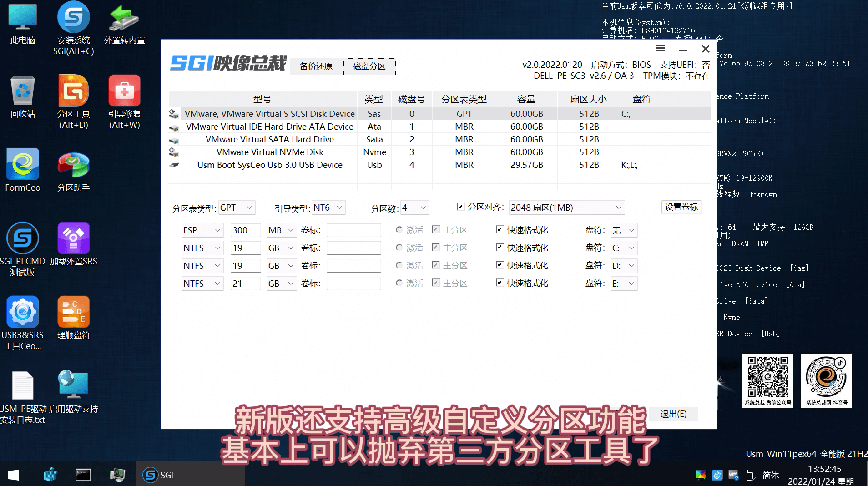Toggle 主分区 checkbox in the E: row

click(435, 283)
